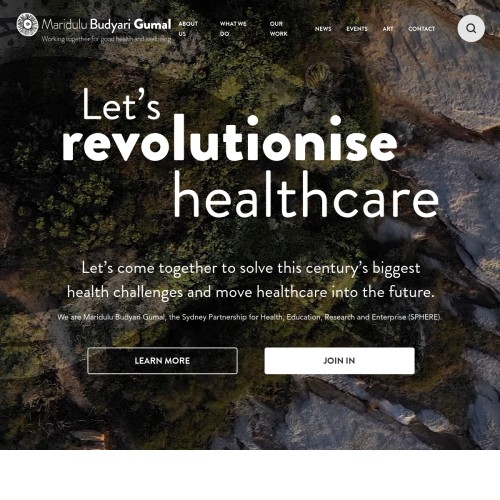Open the What We Do menu
Viewport: 500px width, 500px height.
[x=233, y=29]
